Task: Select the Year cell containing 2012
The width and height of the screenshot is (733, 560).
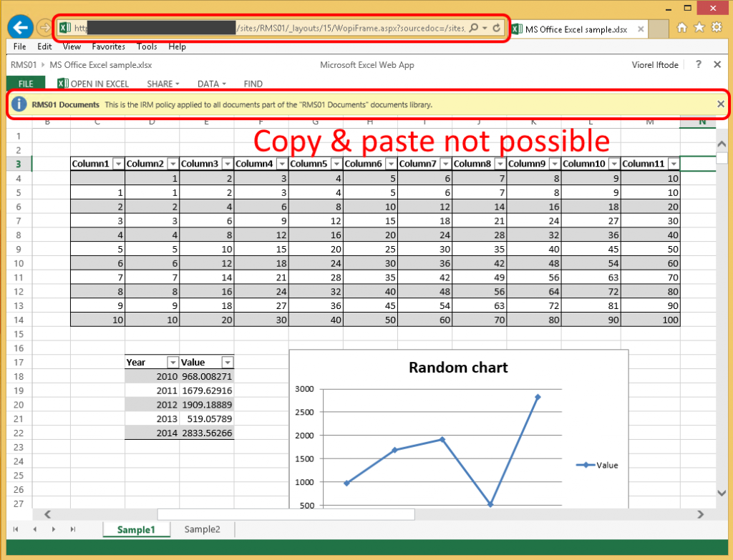Action: [x=152, y=405]
